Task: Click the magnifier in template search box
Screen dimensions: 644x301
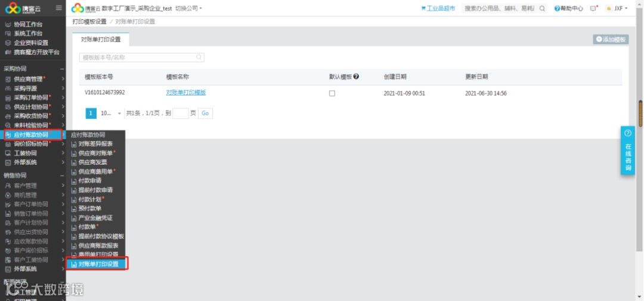Action: point(199,57)
